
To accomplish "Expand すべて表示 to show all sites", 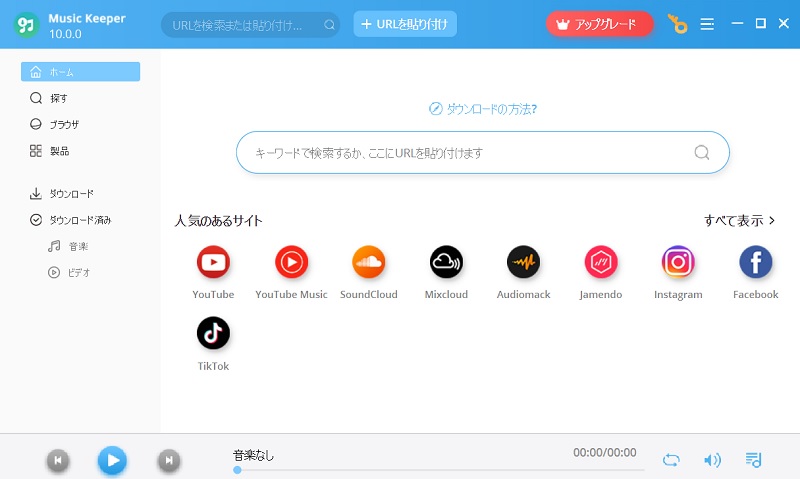I will click(739, 220).
